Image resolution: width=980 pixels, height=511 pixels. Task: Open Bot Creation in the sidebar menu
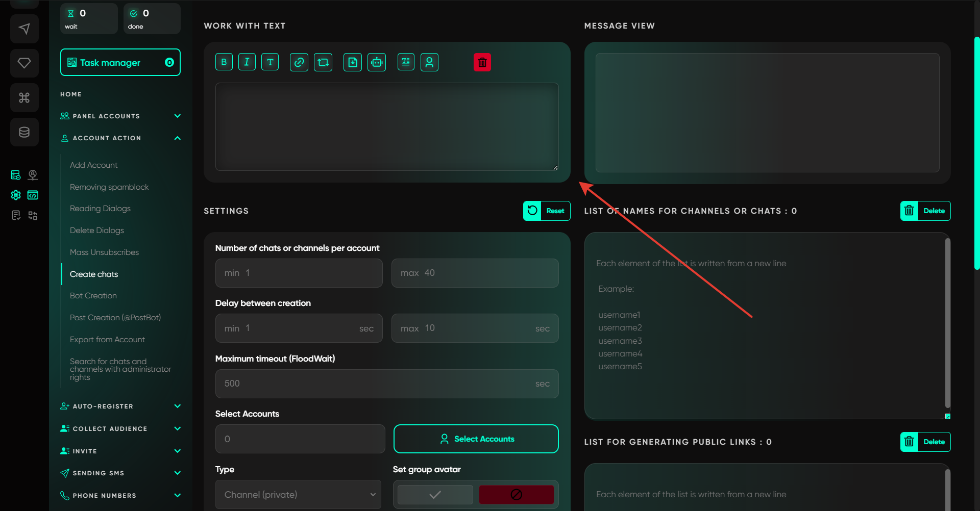click(93, 296)
